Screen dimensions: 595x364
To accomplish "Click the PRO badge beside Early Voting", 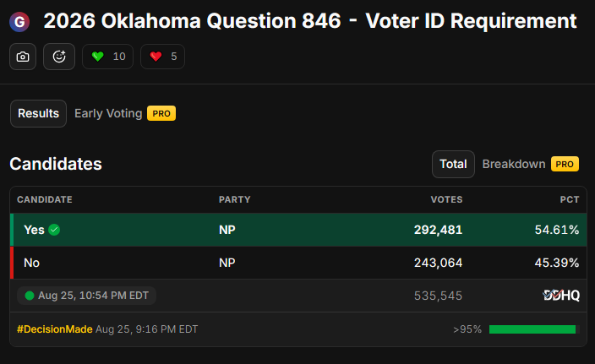I will tap(161, 113).
